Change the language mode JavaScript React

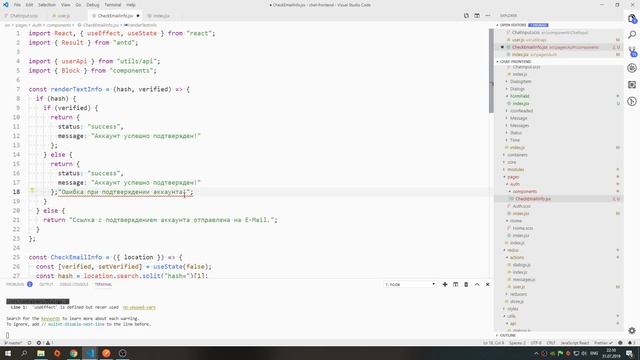tap(575, 343)
